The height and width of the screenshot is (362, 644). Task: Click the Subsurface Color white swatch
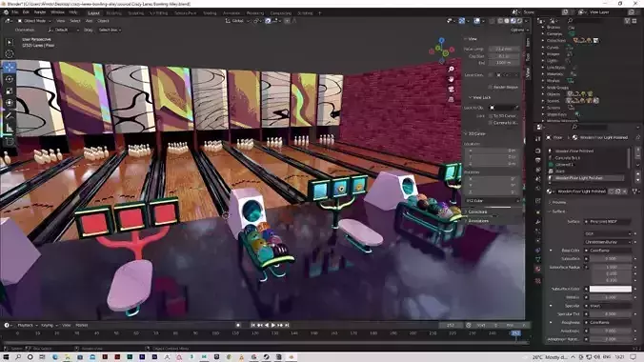tap(611, 289)
